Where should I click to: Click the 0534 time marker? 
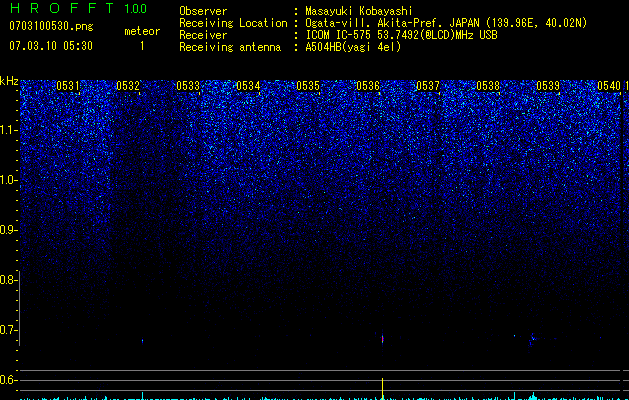click(248, 86)
